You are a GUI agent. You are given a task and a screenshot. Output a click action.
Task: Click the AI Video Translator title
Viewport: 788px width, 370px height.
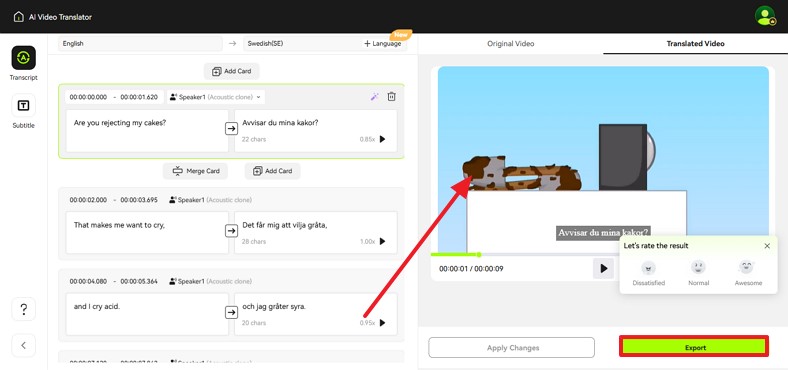point(60,17)
